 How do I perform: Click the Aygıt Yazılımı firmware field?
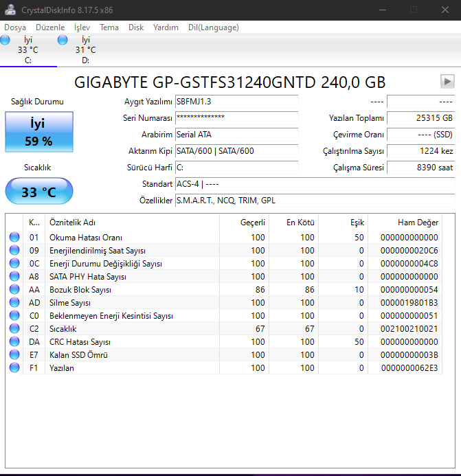point(236,102)
